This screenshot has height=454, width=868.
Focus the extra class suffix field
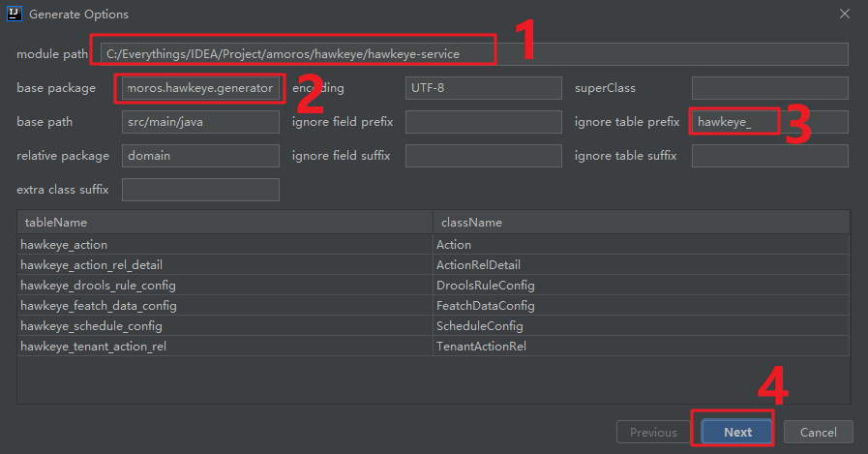tap(200, 190)
